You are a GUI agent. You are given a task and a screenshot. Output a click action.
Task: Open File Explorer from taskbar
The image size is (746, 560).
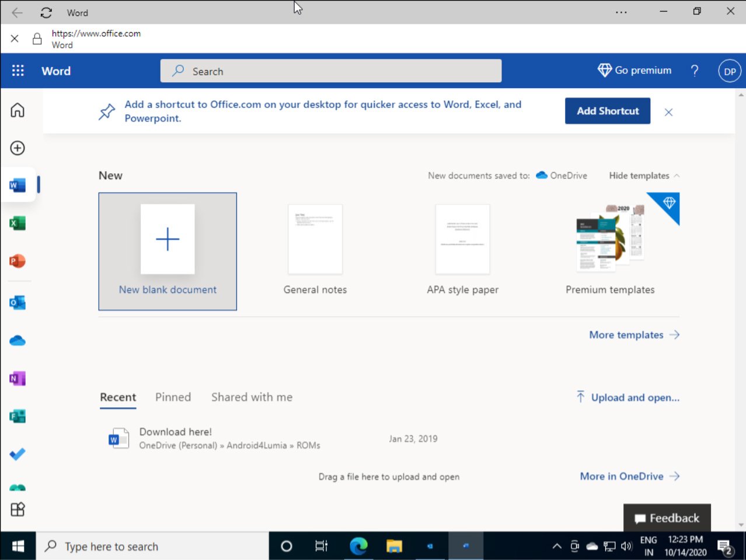coord(395,546)
